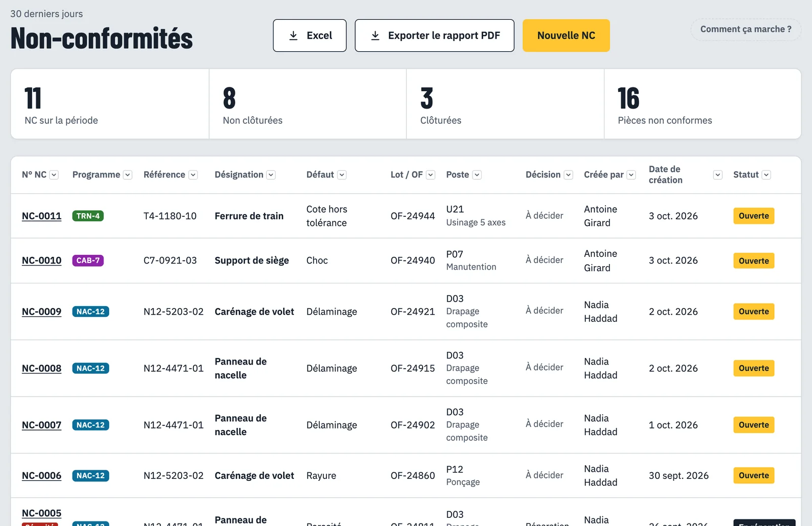Open the Créée par column filter dropdown
Viewport: 812px width, 526px height.
[631, 175]
